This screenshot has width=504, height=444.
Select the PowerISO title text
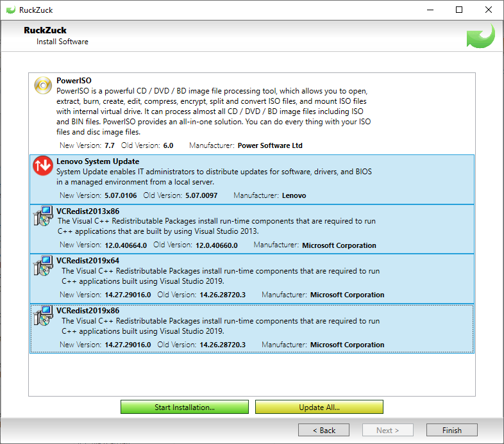(x=74, y=81)
